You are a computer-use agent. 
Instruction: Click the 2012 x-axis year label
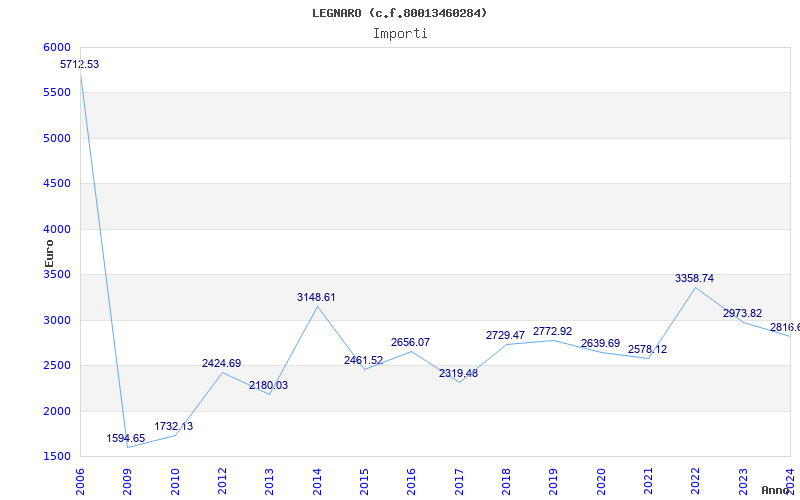[x=222, y=482]
